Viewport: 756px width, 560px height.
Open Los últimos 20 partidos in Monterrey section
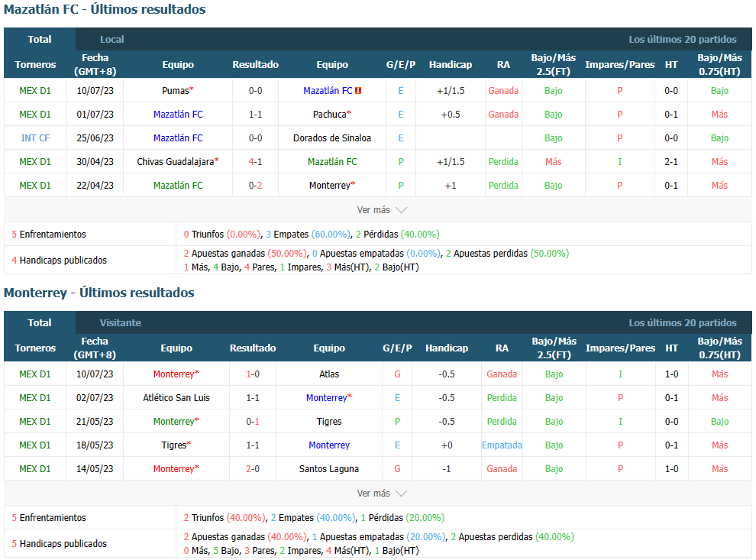tap(682, 322)
